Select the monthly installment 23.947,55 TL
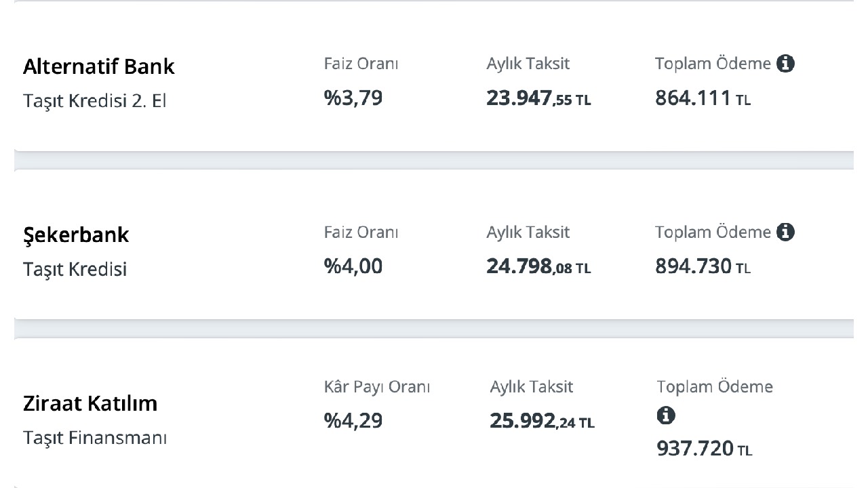The width and height of the screenshot is (868, 488). pos(538,99)
